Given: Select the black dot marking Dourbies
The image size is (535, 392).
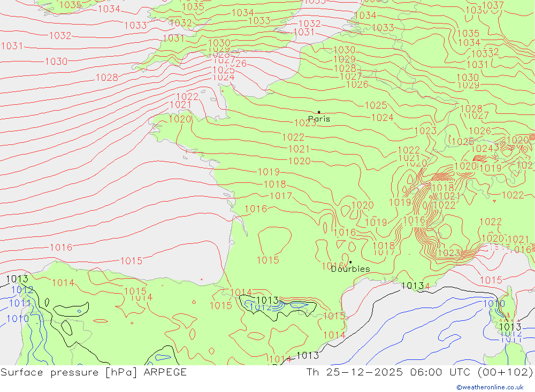Looking at the screenshot, I should 350,262.
